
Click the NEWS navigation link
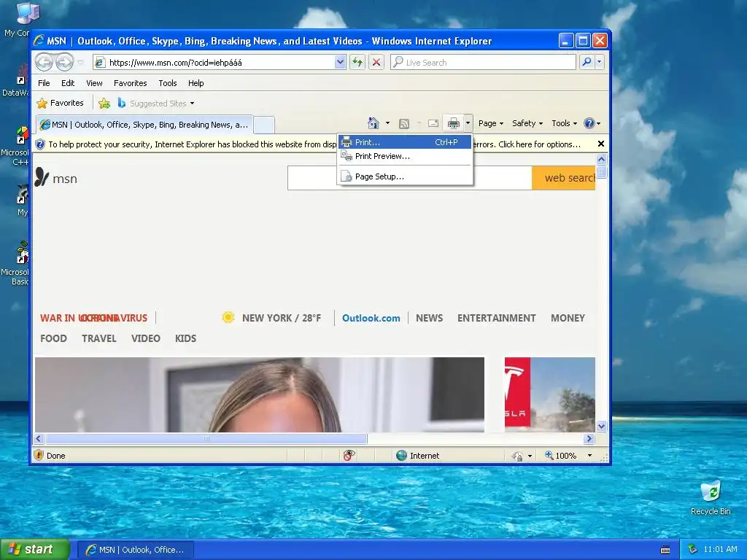[x=429, y=318]
